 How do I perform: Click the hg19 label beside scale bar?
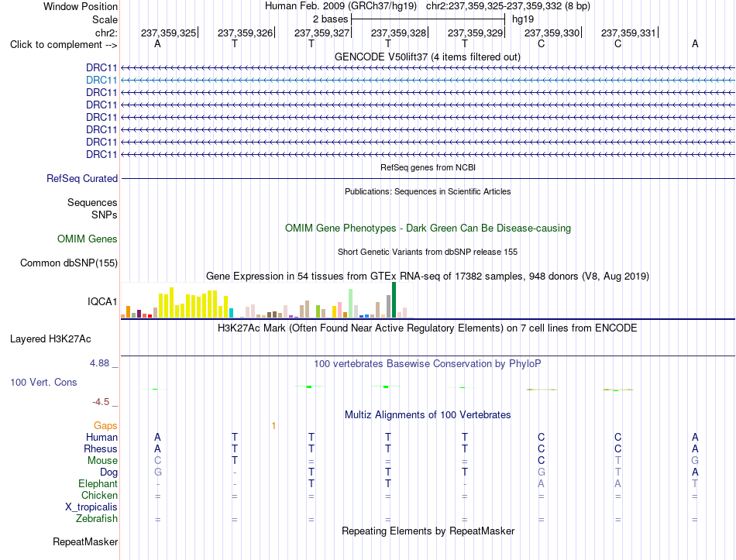click(523, 19)
